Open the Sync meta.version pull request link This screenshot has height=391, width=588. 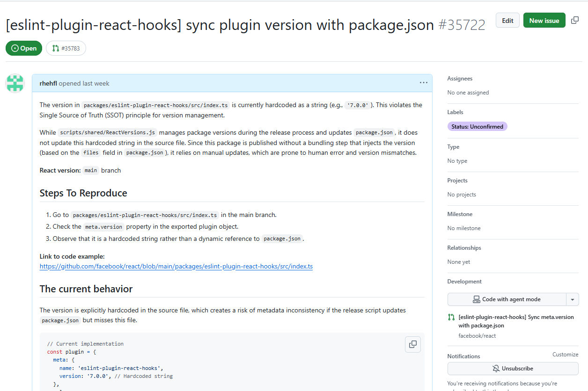pyautogui.click(x=516, y=321)
